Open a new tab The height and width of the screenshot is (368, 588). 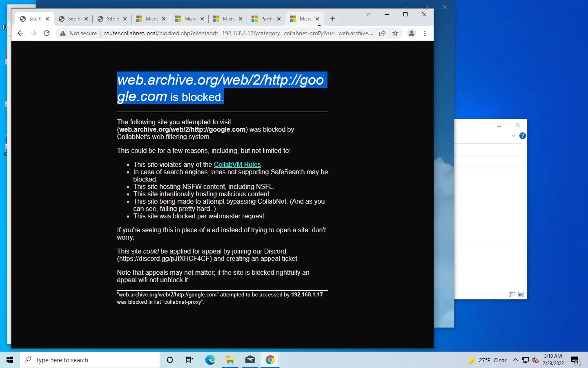333,19
